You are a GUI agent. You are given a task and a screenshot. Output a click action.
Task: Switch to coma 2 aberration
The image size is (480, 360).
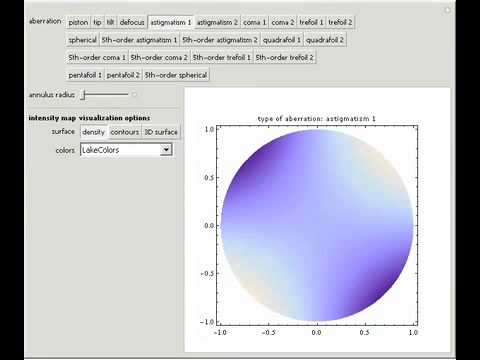click(283, 22)
